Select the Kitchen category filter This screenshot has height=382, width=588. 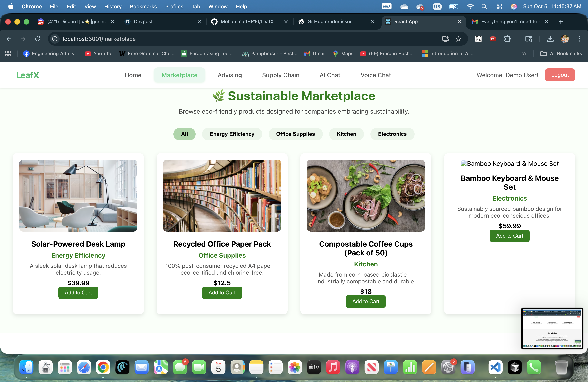[346, 134]
